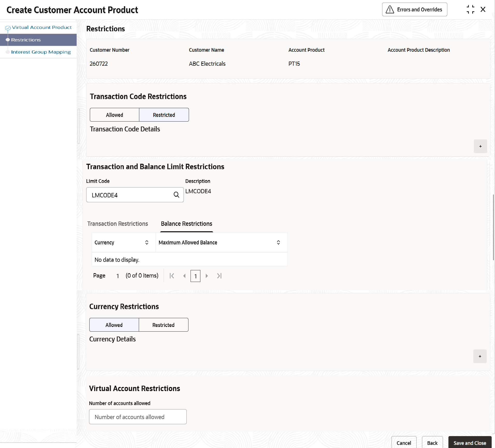495x448 pixels.
Task: Click the Maximum Allowed Balance column header
Action: [x=222, y=242]
